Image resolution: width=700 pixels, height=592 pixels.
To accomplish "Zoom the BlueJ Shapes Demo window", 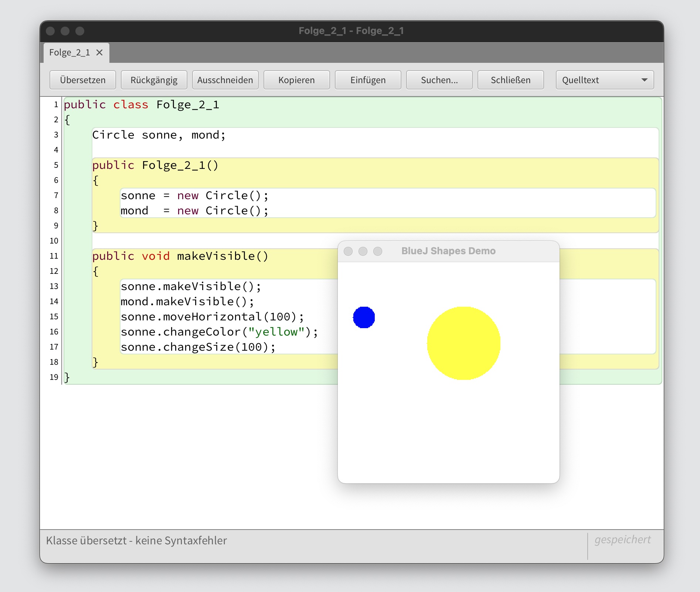I will click(378, 251).
